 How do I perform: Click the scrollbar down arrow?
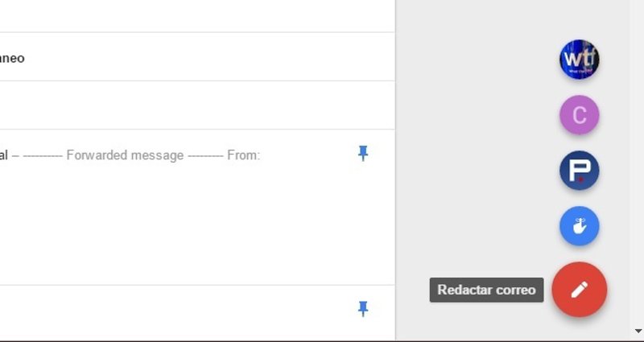point(638,330)
